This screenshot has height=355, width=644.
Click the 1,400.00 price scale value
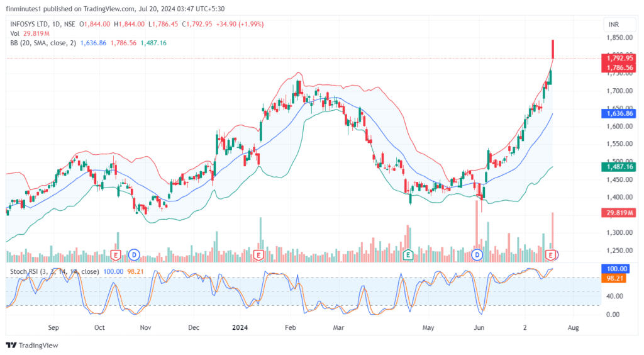619,197
